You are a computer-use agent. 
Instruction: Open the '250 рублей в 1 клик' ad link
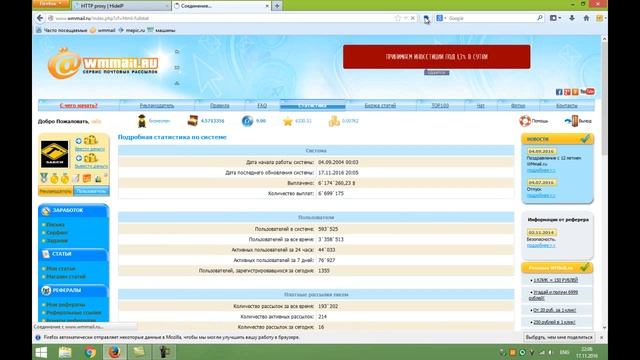[554, 322]
